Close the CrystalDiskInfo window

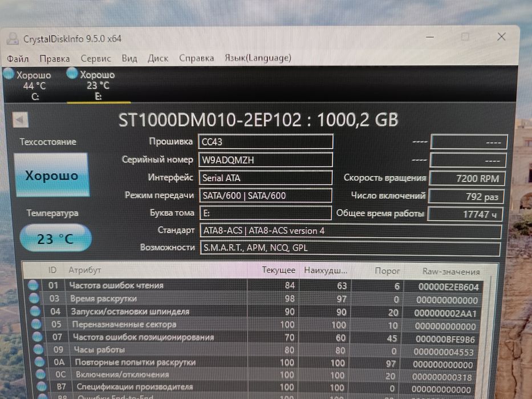501,36
